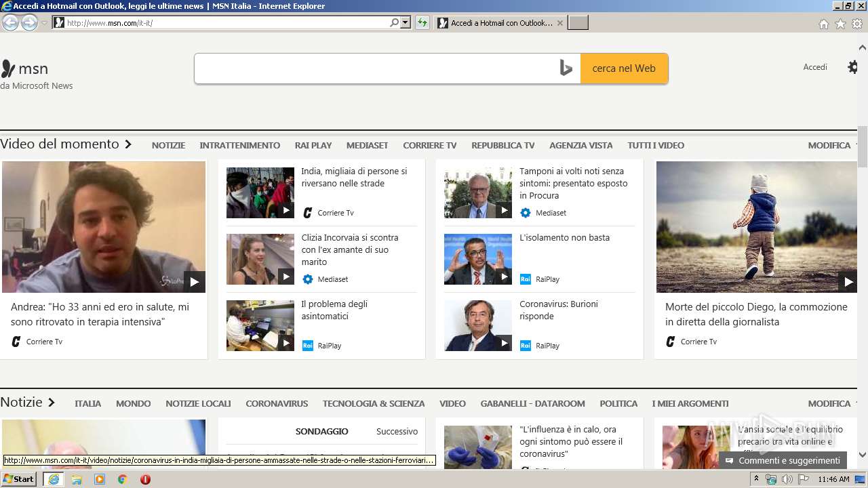The height and width of the screenshot is (488, 868).
Task: Open the Opera taskbar icon
Action: click(145, 479)
